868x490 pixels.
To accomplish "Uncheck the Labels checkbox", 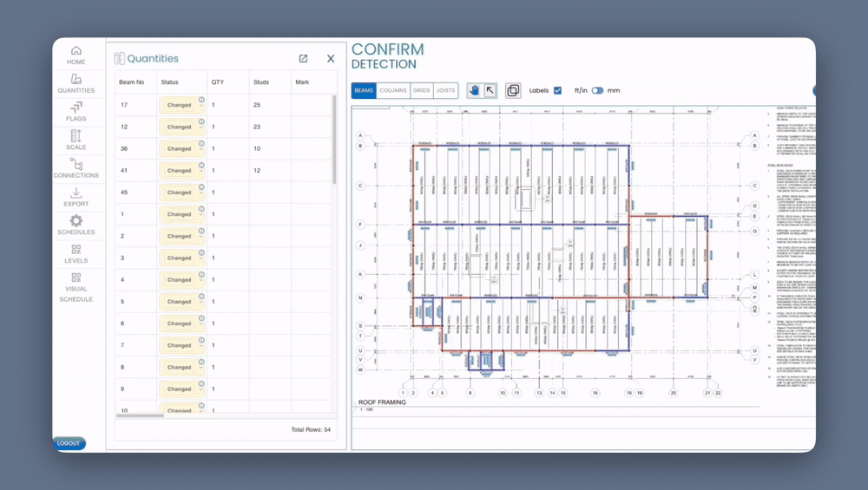I will pos(557,90).
